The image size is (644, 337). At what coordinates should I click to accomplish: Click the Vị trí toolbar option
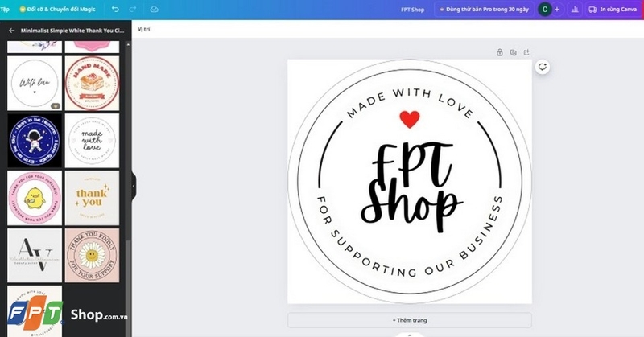144,29
